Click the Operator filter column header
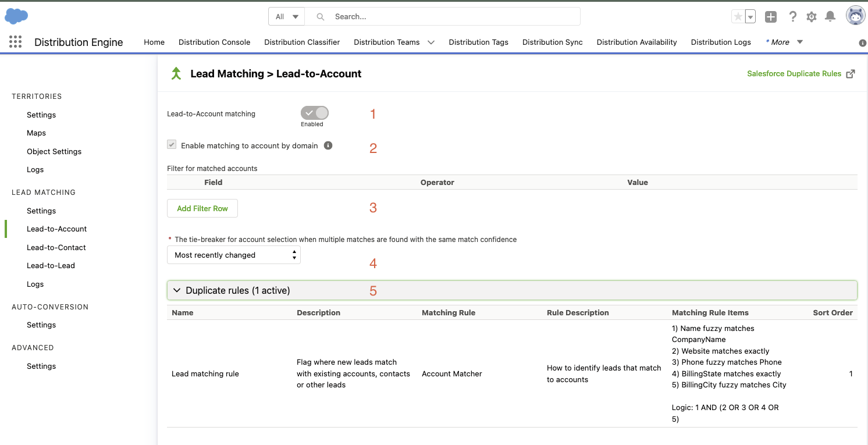Viewport: 868px width, 445px height. (x=437, y=182)
